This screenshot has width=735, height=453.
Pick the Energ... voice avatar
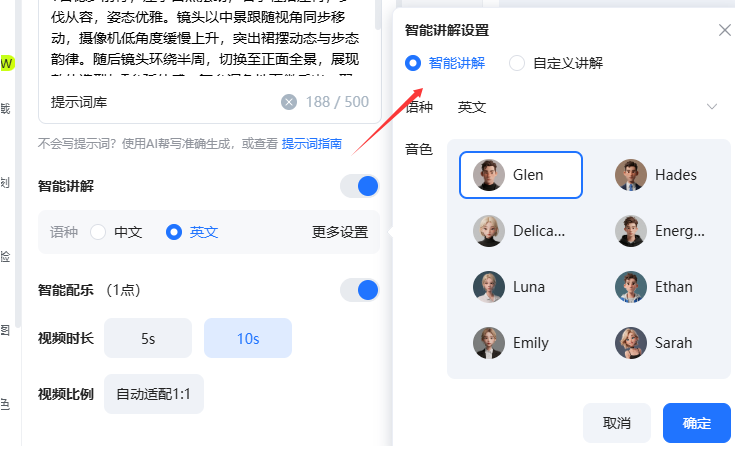click(x=630, y=231)
